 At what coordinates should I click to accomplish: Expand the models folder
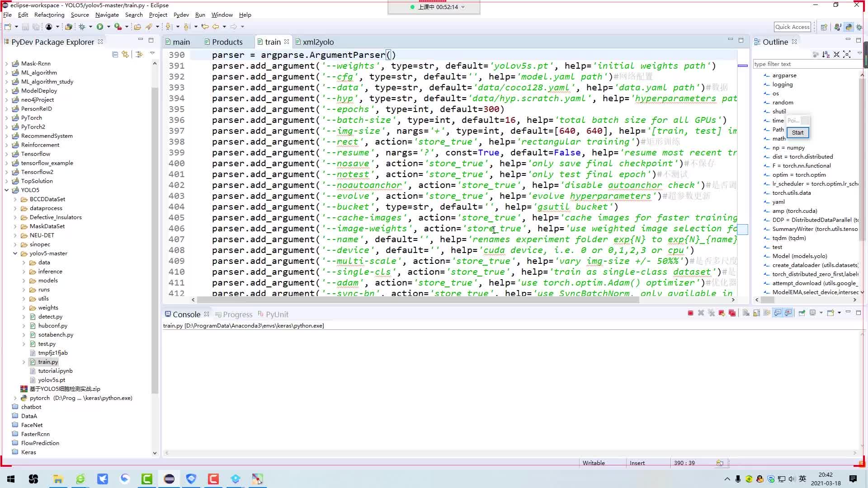pos(24,281)
